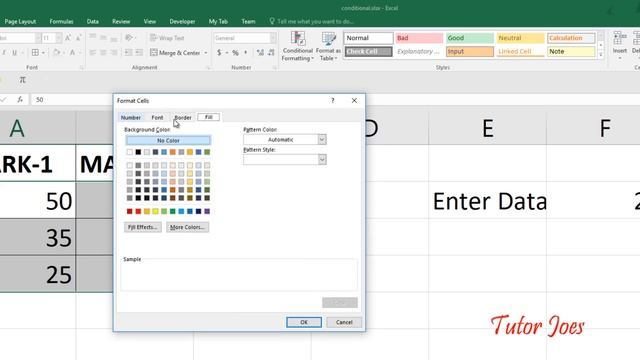640x360 pixels.
Task: Expand the Pattern Color dropdown
Action: (322, 140)
